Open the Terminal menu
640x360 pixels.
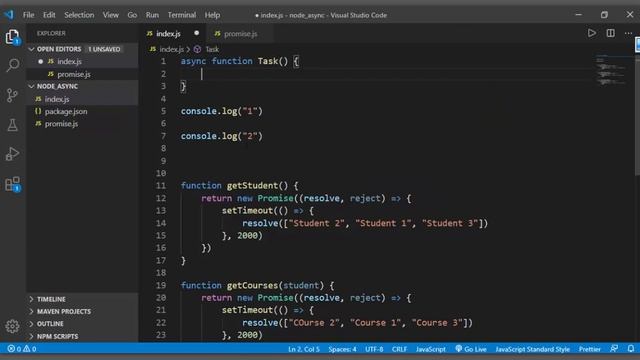coord(182,15)
